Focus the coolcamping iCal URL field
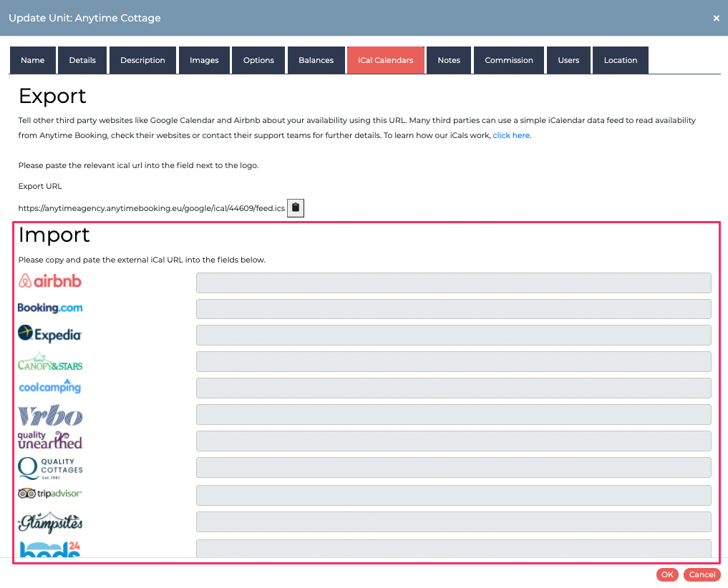This screenshot has width=728, height=588. click(454, 388)
